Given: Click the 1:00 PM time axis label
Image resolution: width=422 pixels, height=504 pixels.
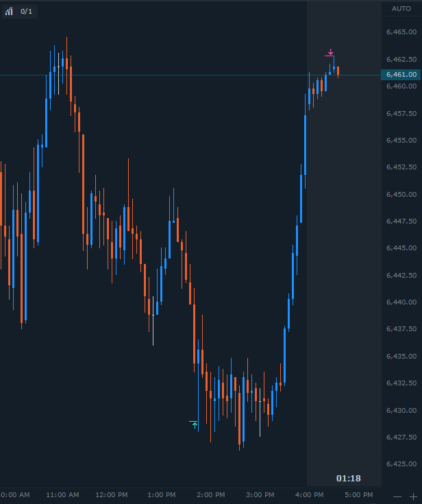Looking at the screenshot, I should coord(162,494).
